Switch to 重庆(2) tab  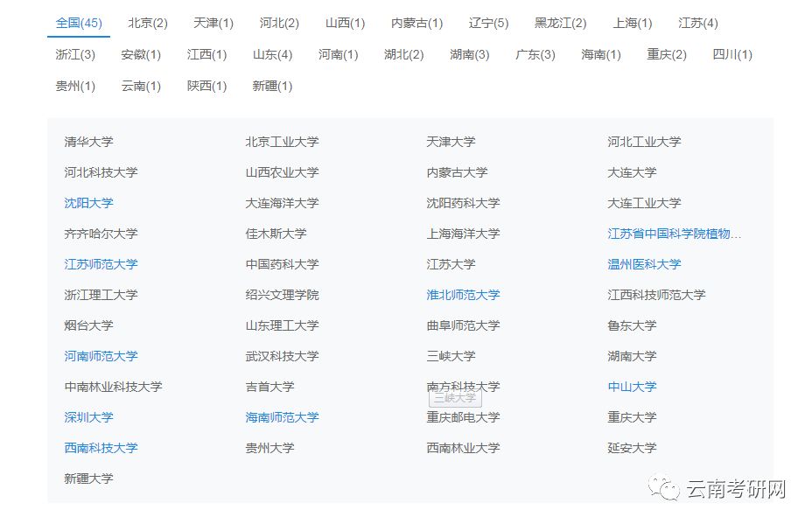pyautogui.click(x=667, y=54)
